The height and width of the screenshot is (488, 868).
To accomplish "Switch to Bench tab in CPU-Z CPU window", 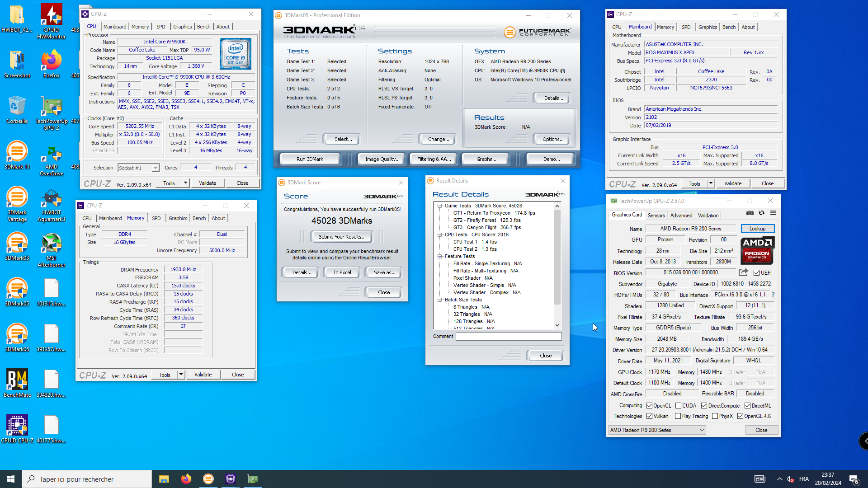I will click(203, 27).
